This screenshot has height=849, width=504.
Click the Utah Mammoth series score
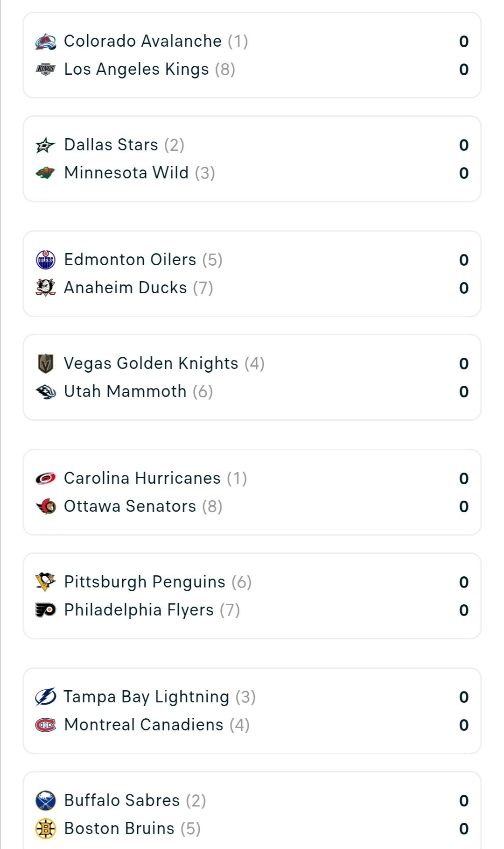tap(463, 392)
